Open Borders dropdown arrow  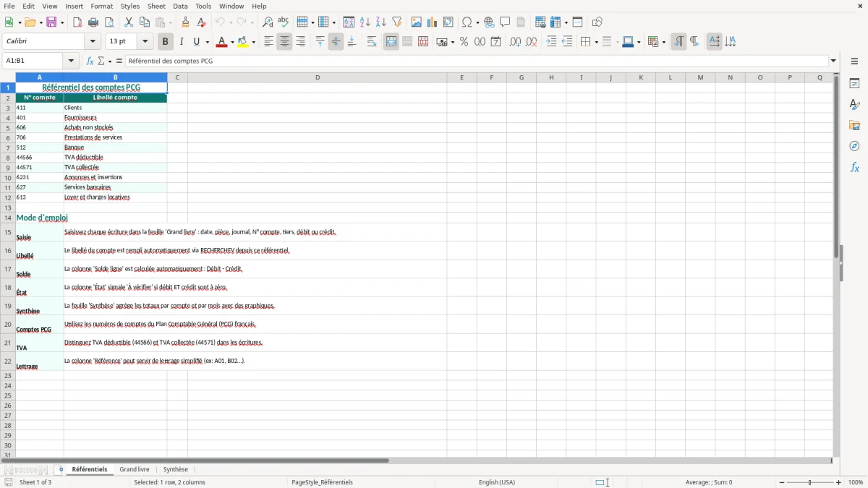pyautogui.click(x=595, y=42)
